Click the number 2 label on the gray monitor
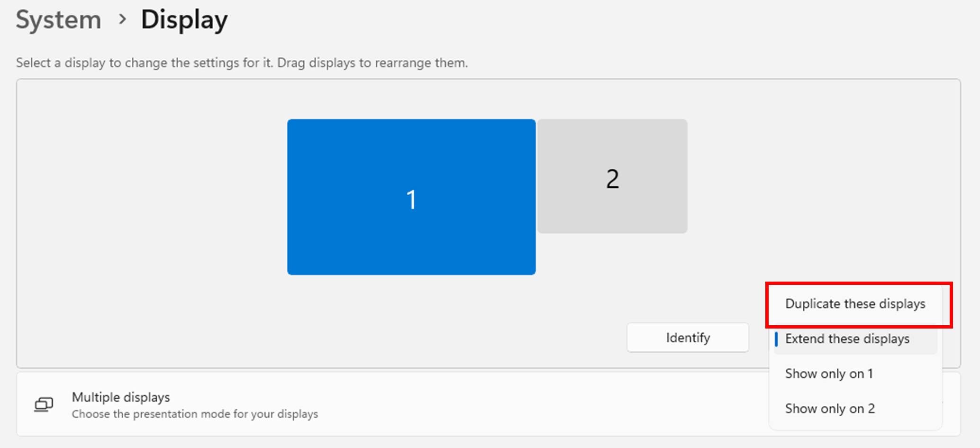980x448 pixels. [612, 179]
